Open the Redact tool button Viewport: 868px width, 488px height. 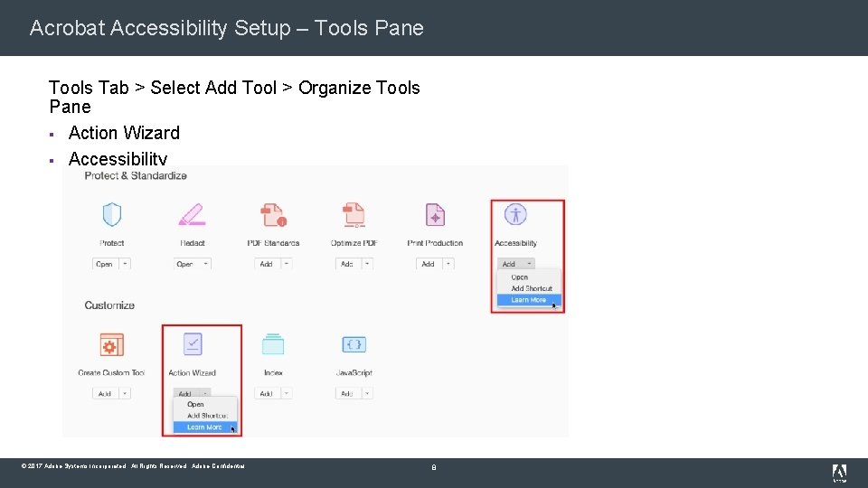pos(186,264)
